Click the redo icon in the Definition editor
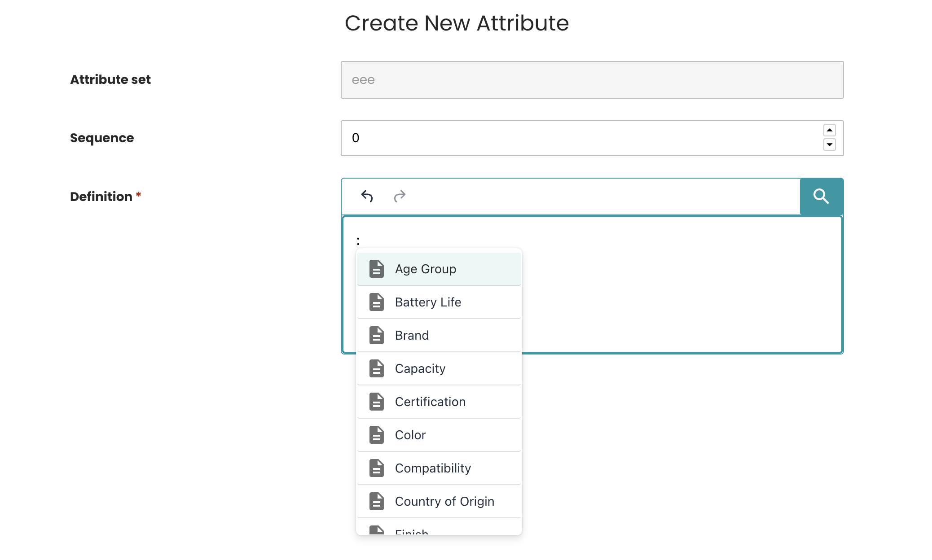Viewport: 932px width, 560px height. 400,196
